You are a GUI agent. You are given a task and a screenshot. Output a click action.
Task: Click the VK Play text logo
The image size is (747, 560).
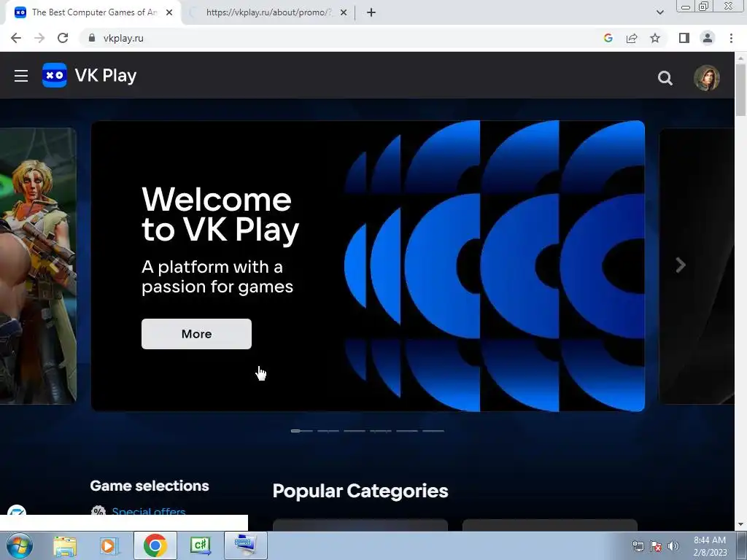pyautogui.click(x=106, y=75)
